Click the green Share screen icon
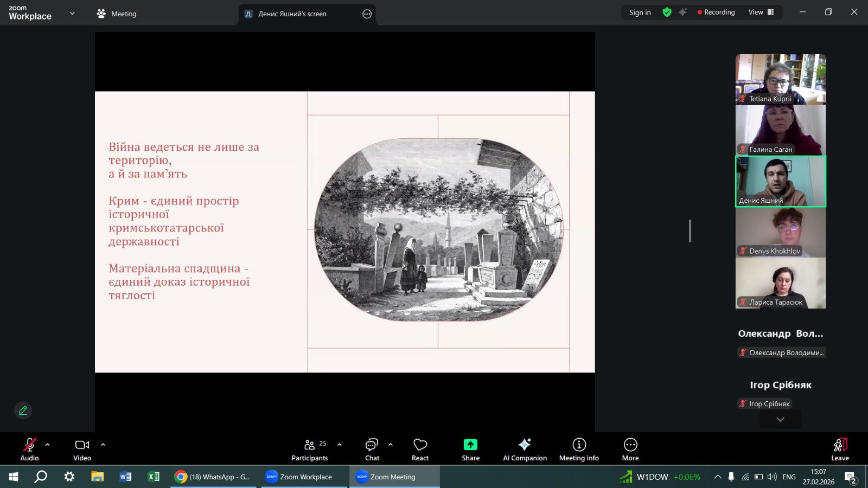 pyautogui.click(x=470, y=445)
